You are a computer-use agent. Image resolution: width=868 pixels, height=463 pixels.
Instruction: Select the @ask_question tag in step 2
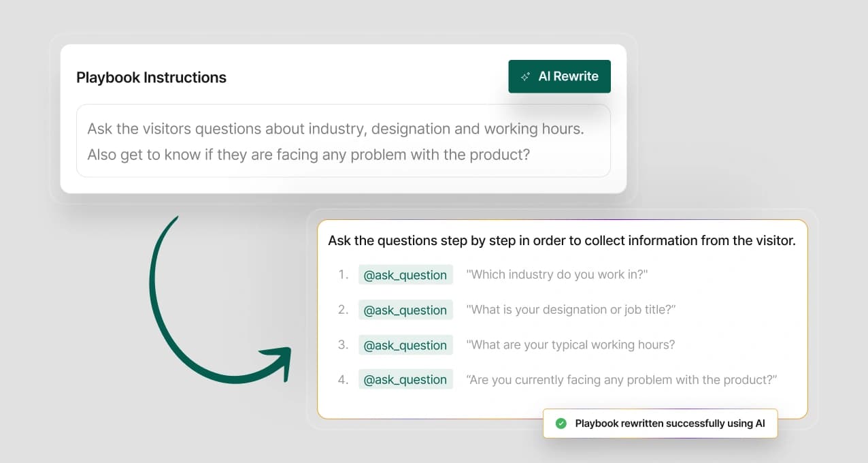(405, 310)
